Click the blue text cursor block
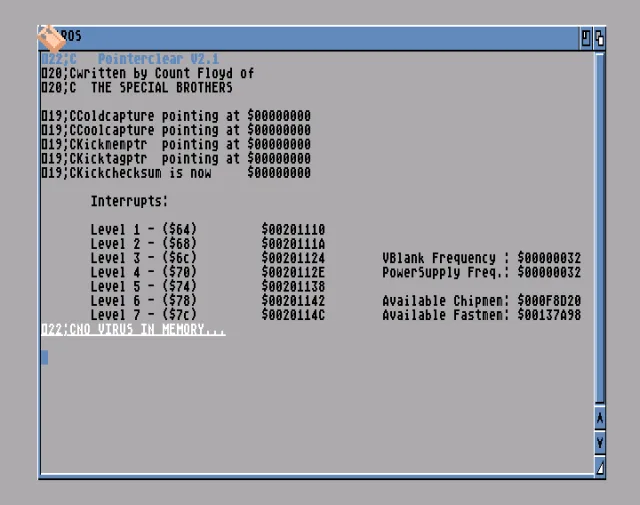This screenshot has width=640, height=505. pos(44,357)
